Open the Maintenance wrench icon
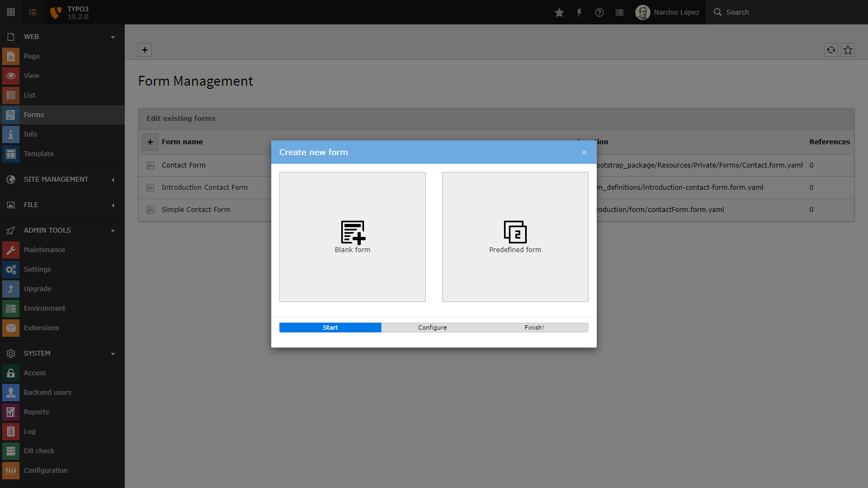The width and height of the screenshot is (868, 488). [x=10, y=249]
